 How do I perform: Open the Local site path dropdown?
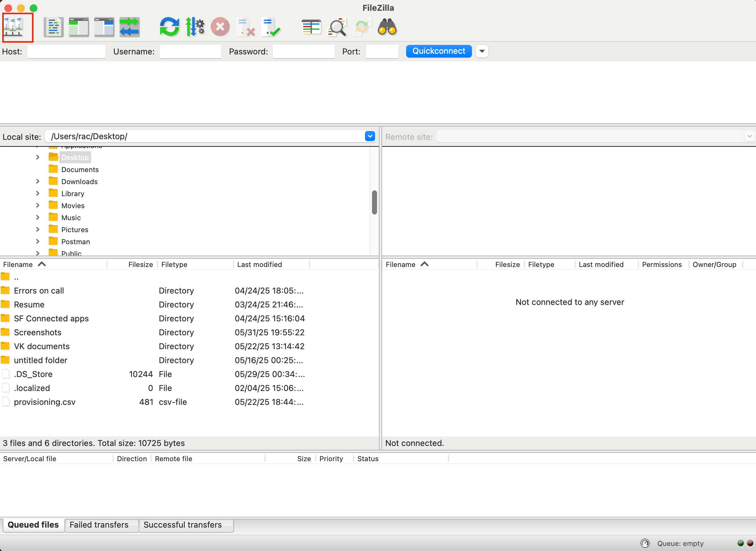tap(370, 136)
